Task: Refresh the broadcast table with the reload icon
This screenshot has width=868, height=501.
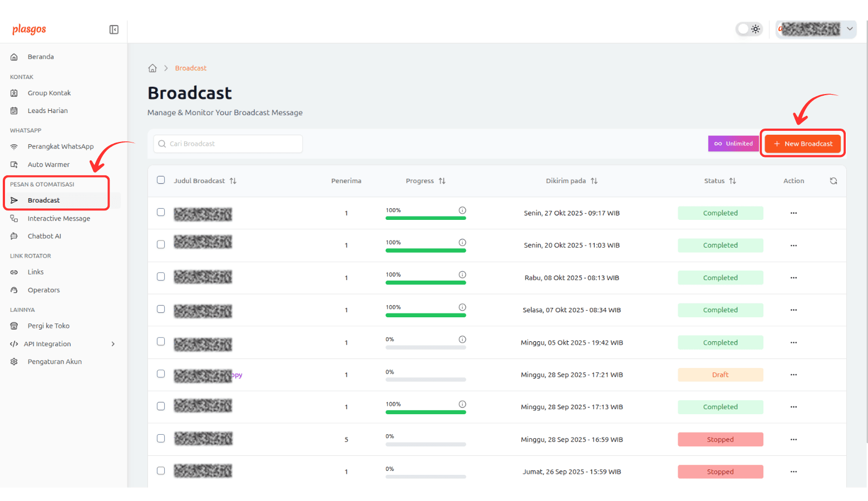Action: [x=833, y=181]
